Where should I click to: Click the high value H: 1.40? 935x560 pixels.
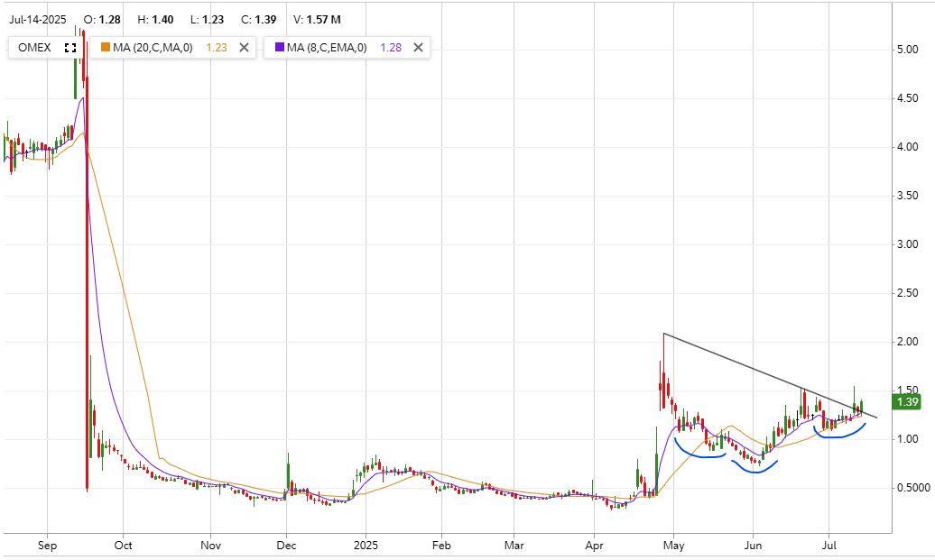coord(155,20)
